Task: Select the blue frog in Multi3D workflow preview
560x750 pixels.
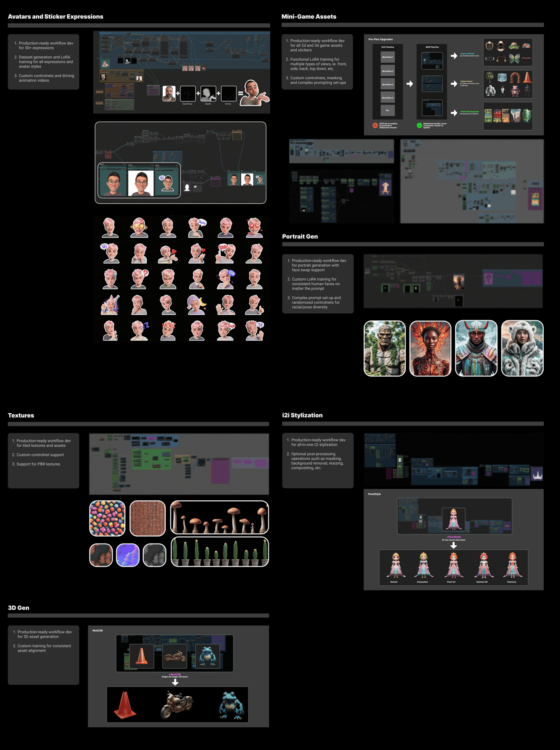Action: click(x=207, y=656)
